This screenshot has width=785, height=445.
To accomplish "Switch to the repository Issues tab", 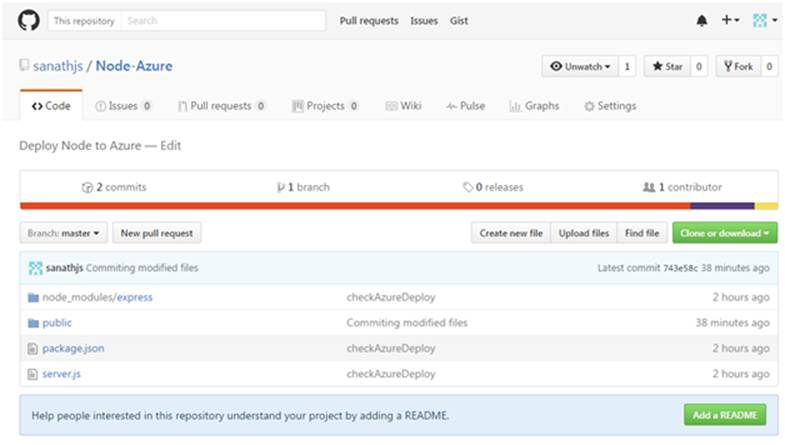I will pyautogui.click(x=123, y=106).
